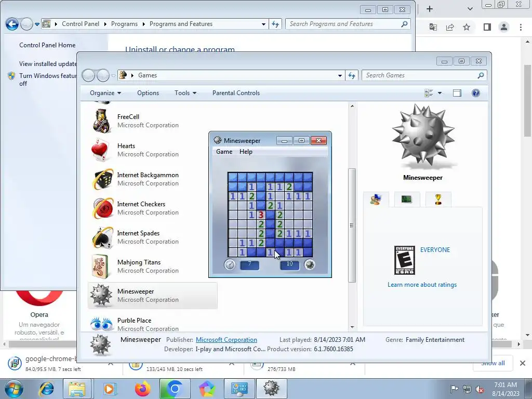Click the muted volume tray icon
The height and width of the screenshot is (399, 532).
pos(480,389)
